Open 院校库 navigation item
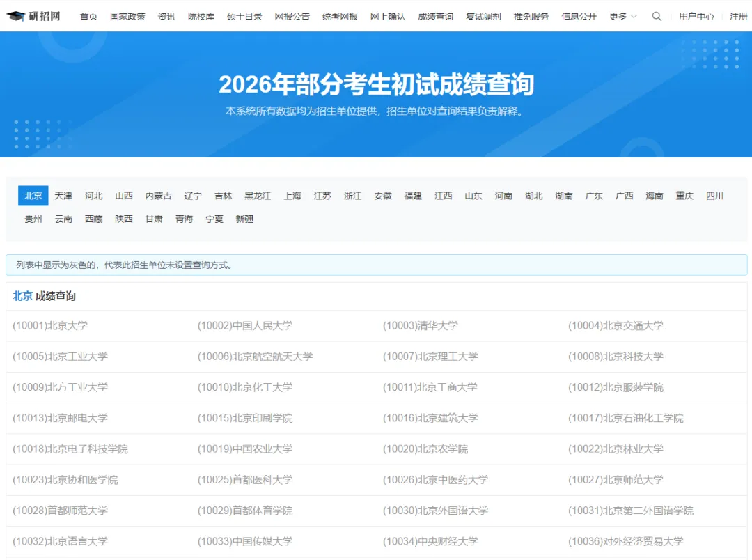 [x=201, y=16]
